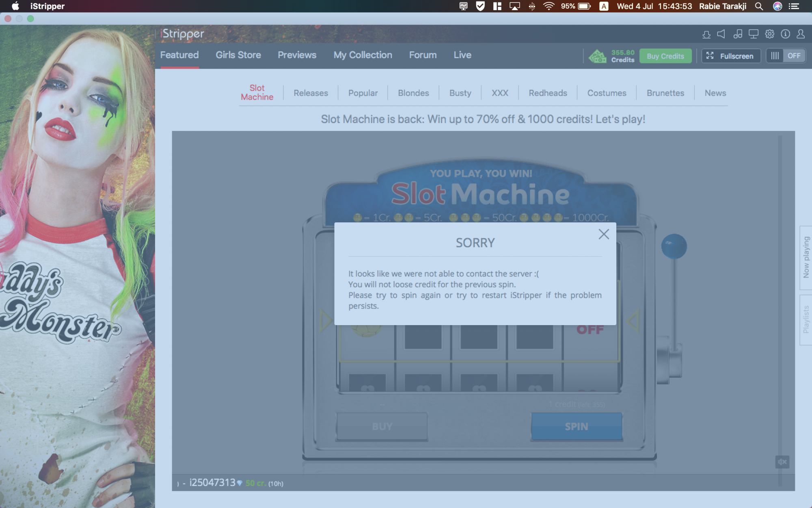Open the downloads icon in iStripper header
Screen dimensions: 812x508
(706, 34)
